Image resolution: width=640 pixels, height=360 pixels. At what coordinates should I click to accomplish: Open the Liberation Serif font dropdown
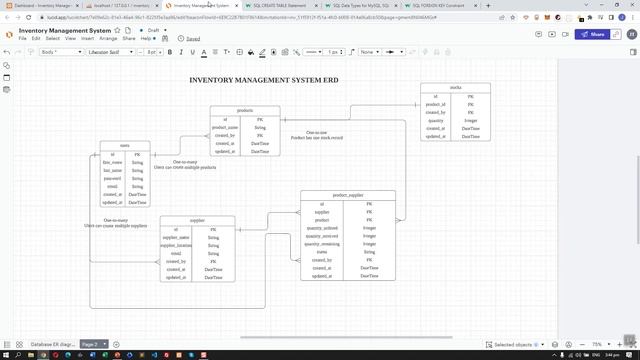[x=111, y=52]
